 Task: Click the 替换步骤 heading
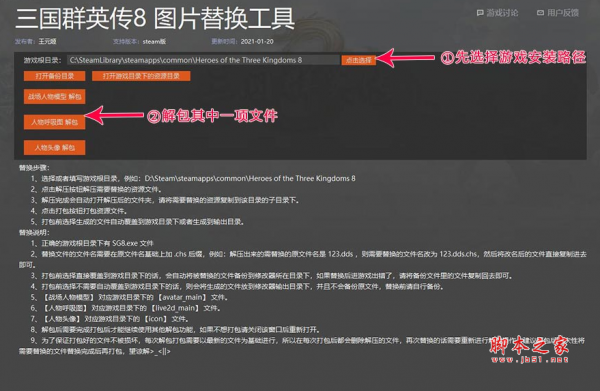[34, 168]
